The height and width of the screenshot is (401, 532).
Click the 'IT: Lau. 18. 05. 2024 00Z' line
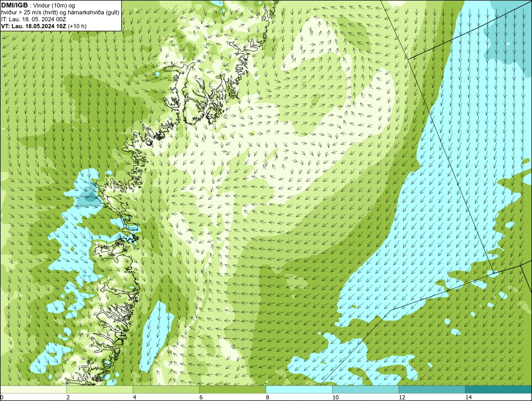pyautogui.click(x=34, y=19)
